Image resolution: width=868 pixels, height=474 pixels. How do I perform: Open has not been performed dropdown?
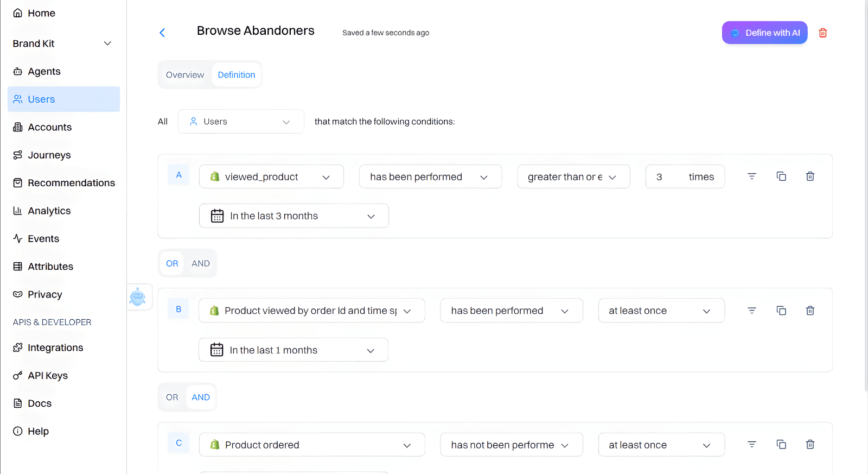tap(511, 445)
